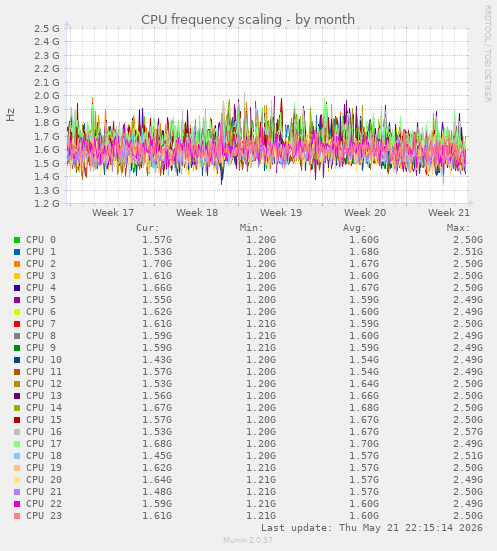Click the 'Week 19' x-axis label
This screenshot has height=551, width=497.
tap(281, 213)
